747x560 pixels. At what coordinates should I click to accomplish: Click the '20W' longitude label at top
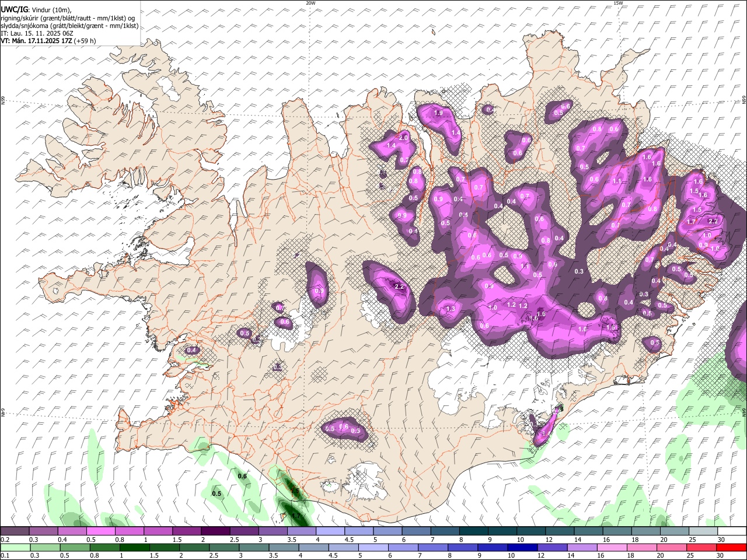[x=310, y=3]
